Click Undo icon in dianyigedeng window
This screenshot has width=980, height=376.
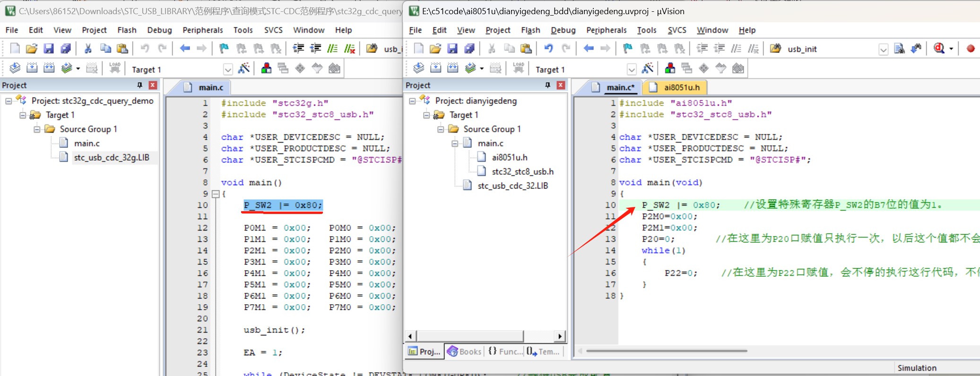548,49
